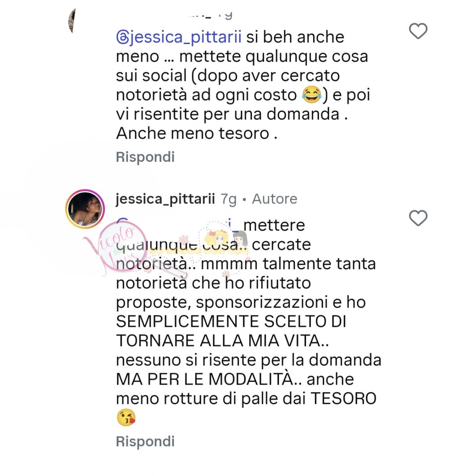Open the bold jessica_pittarii username
Screen dimensions: 452x476
165,199
